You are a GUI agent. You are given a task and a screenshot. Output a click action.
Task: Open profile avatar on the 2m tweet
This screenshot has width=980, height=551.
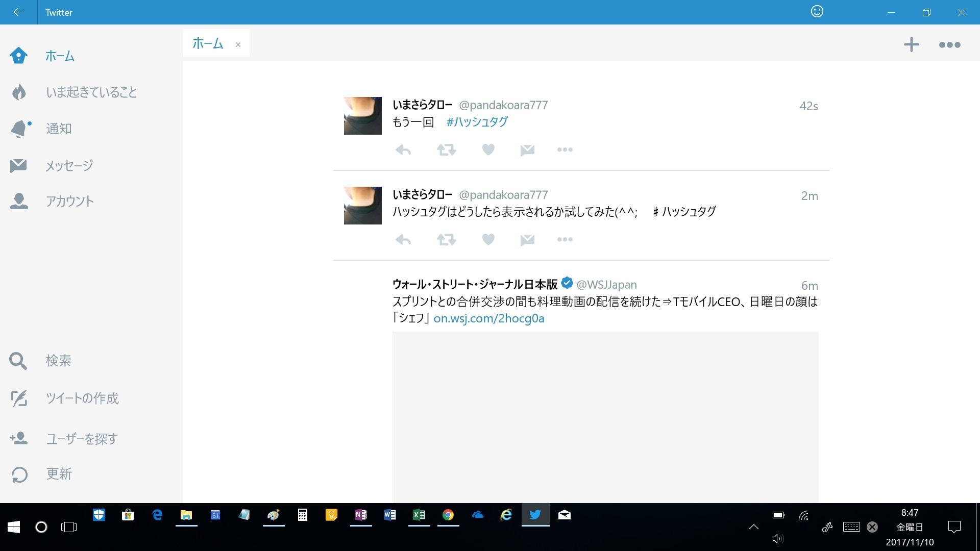(363, 206)
